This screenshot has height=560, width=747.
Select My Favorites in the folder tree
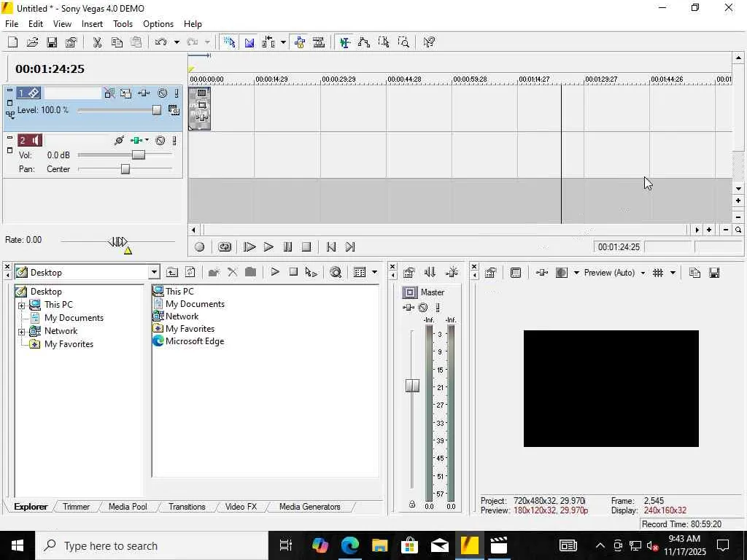click(69, 344)
